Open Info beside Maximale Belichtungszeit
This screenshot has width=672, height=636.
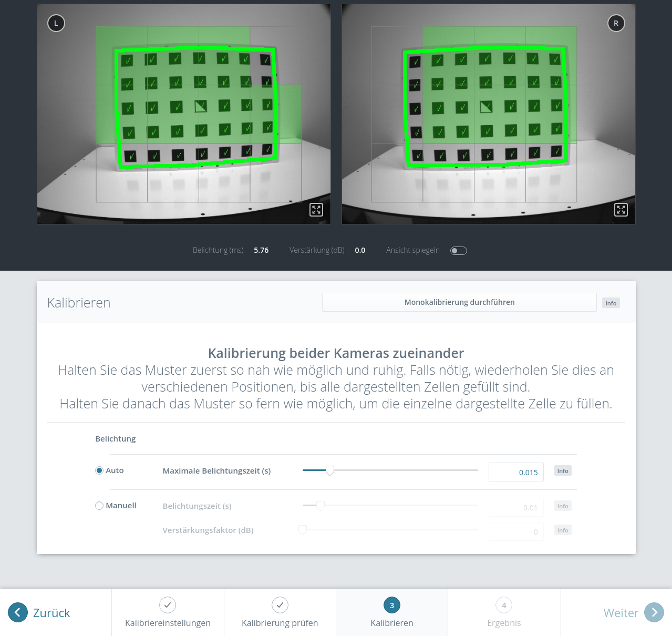coord(562,470)
